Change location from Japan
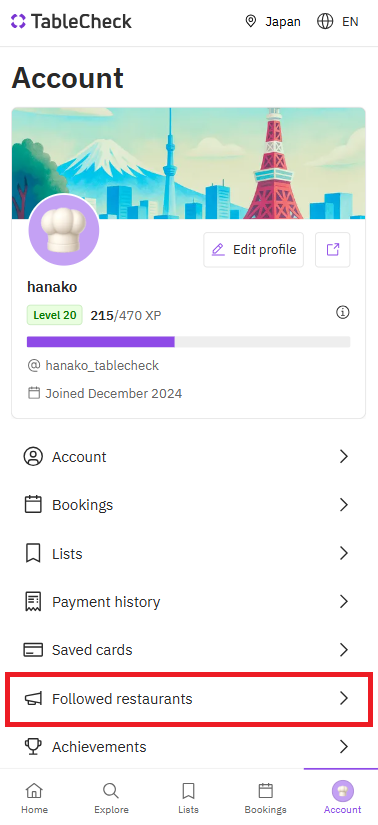The height and width of the screenshot is (825, 378). point(273,22)
